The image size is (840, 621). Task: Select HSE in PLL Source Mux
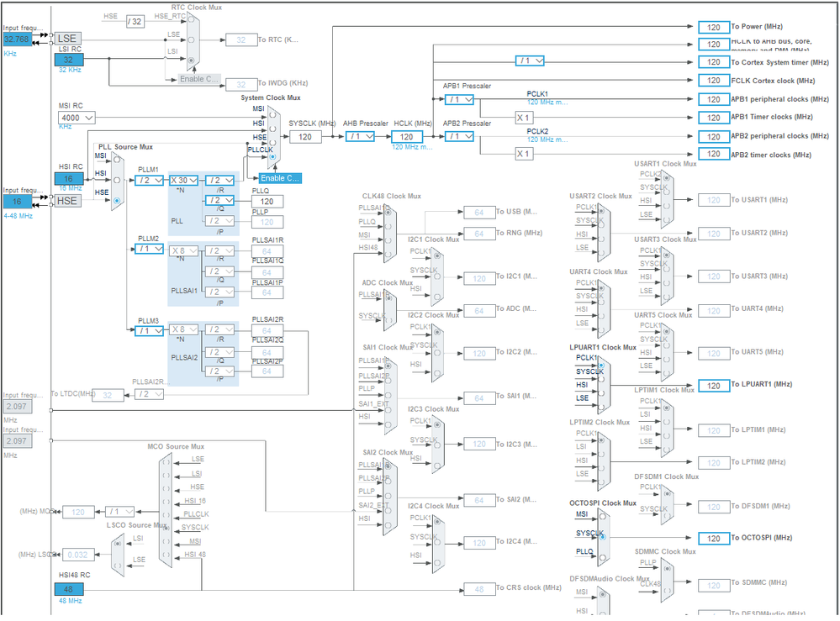[117, 200]
